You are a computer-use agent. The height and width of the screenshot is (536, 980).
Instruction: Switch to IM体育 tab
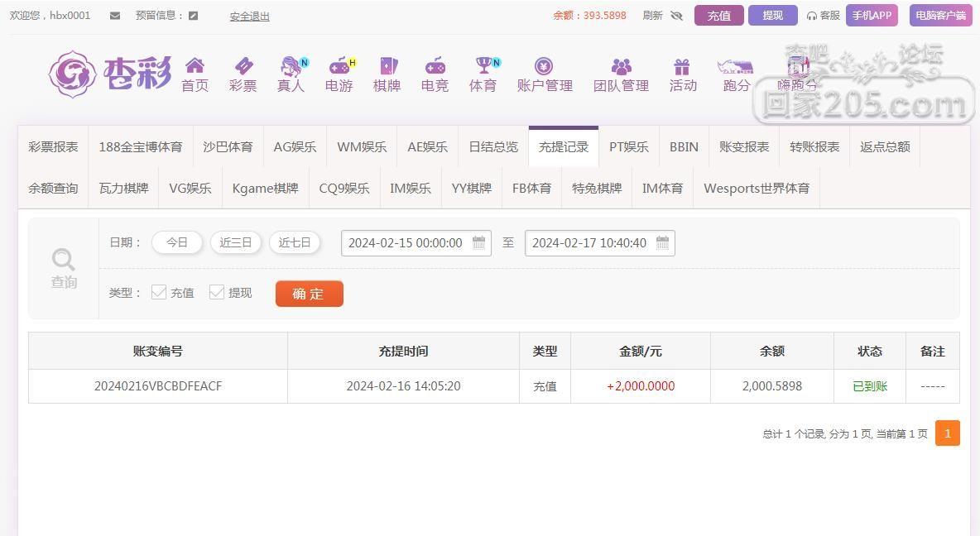tap(662, 188)
